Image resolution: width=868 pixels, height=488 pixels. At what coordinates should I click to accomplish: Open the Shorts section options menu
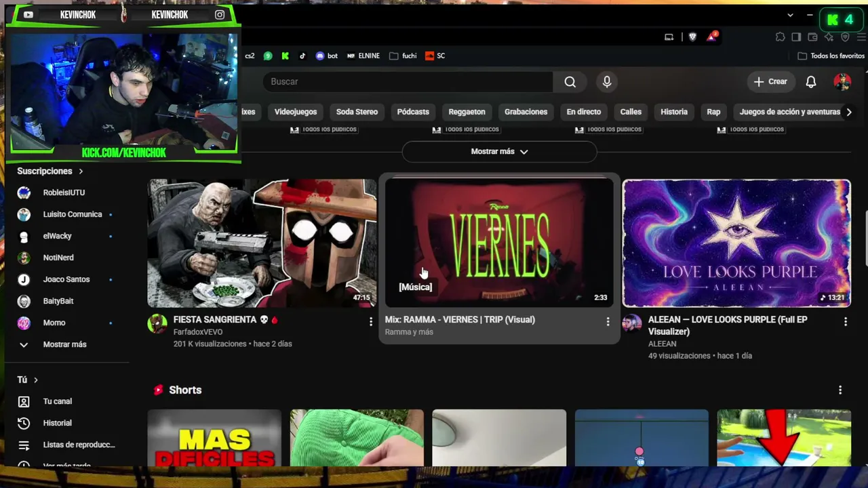[x=840, y=390]
